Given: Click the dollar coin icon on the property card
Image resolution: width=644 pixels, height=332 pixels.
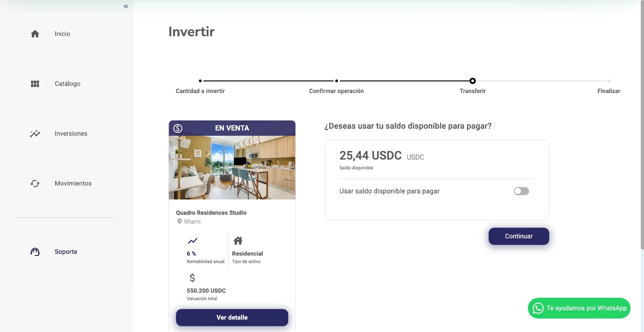Looking at the screenshot, I should 177,128.
